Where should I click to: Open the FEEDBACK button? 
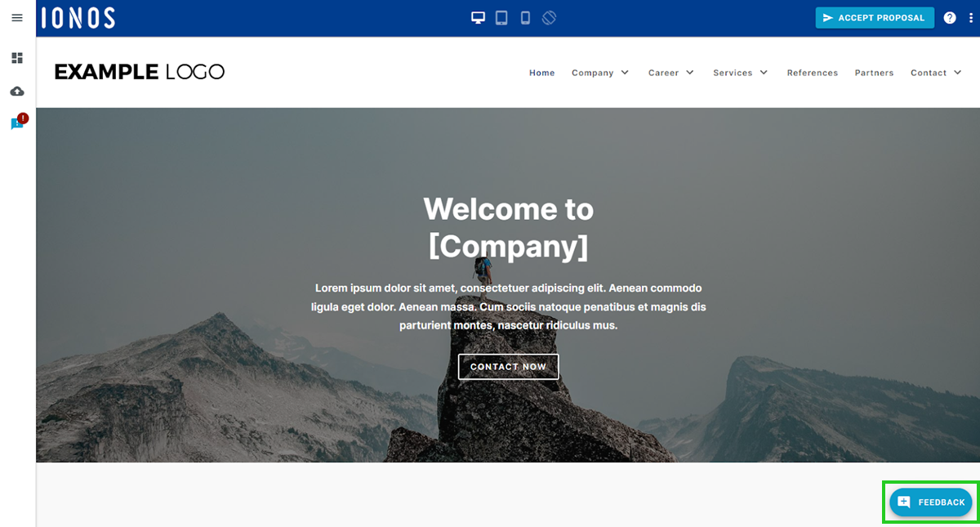coord(930,502)
